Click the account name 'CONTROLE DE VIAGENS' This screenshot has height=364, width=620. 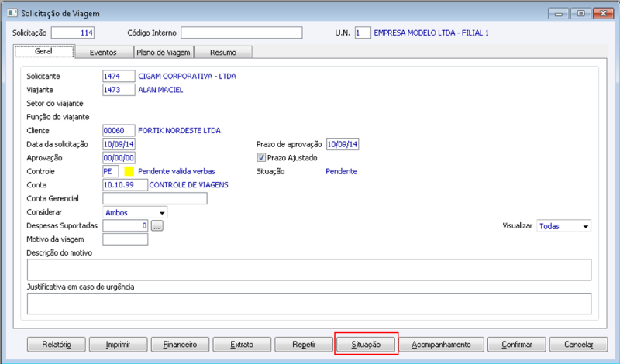click(x=188, y=185)
